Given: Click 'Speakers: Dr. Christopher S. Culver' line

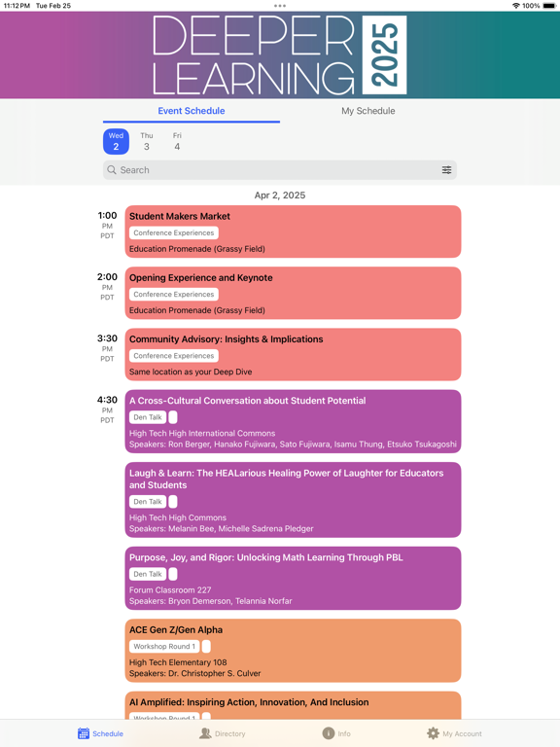Looking at the screenshot, I should tap(195, 673).
